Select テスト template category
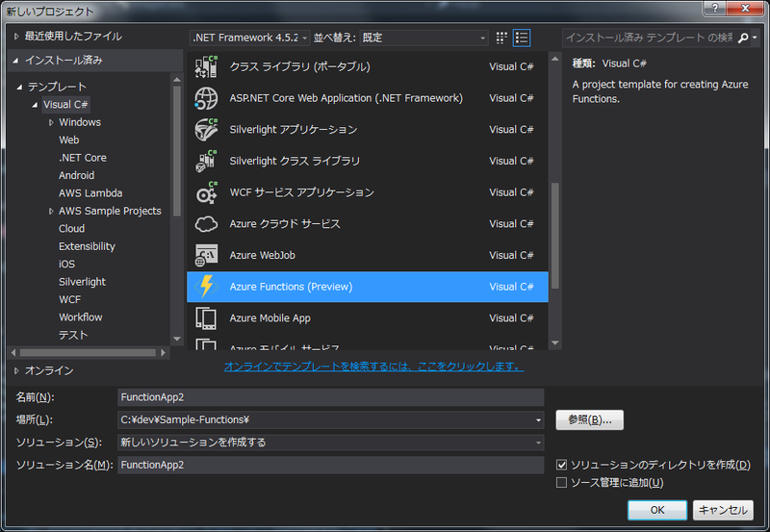 [x=73, y=335]
